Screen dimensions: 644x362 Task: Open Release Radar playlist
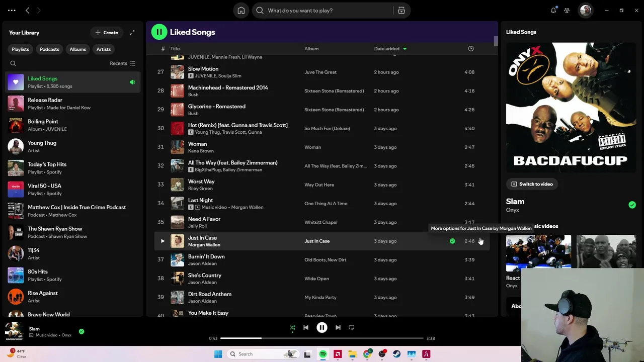pyautogui.click(x=73, y=104)
